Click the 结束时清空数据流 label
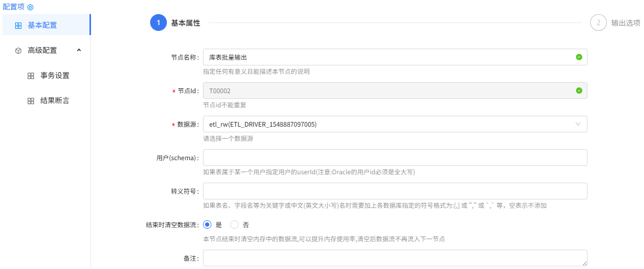The width and height of the screenshot is (644, 269). (x=173, y=225)
